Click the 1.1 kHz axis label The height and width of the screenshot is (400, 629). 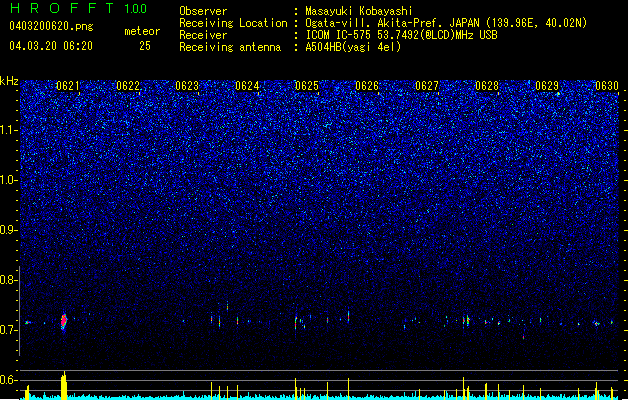(7, 130)
